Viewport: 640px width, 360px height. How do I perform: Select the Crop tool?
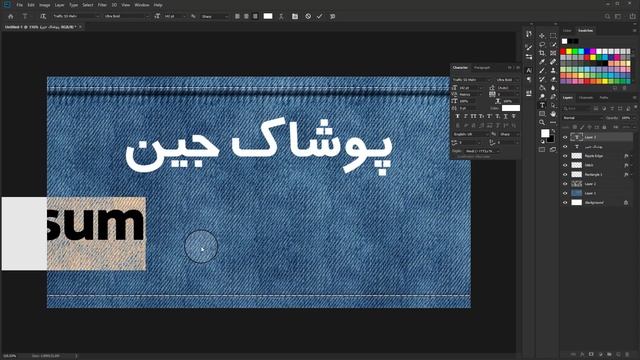point(542,53)
